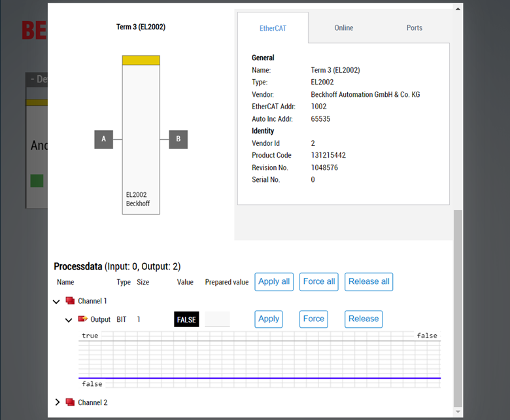Apply the Channel 1 Output value
This screenshot has width=510, height=420.
pyautogui.click(x=269, y=319)
